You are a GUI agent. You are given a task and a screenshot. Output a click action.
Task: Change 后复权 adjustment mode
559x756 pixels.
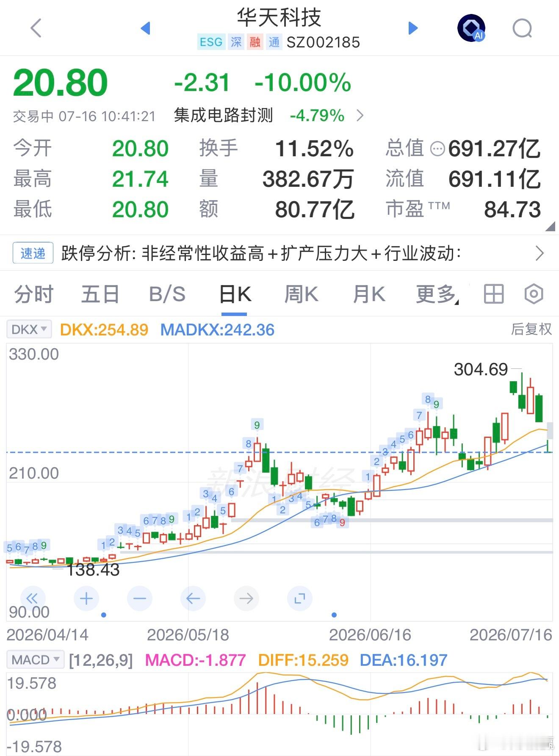[x=531, y=329]
